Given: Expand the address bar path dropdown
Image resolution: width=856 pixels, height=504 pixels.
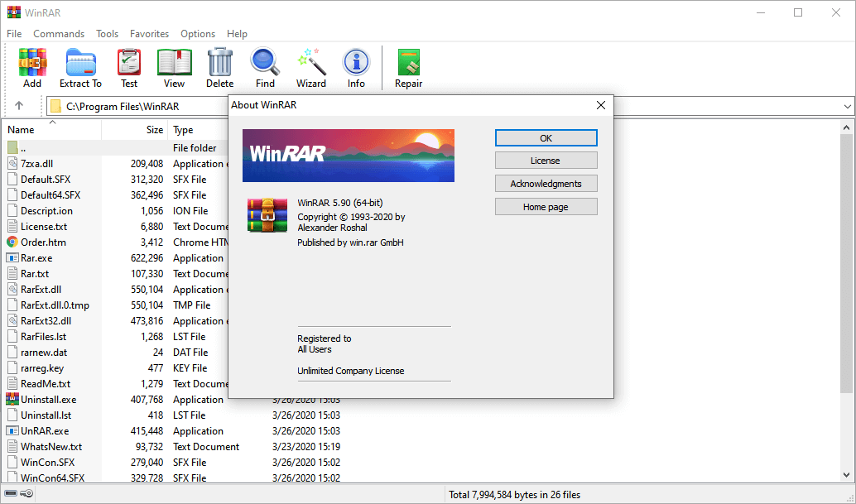Looking at the screenshot, I should (x=847, y=107).
